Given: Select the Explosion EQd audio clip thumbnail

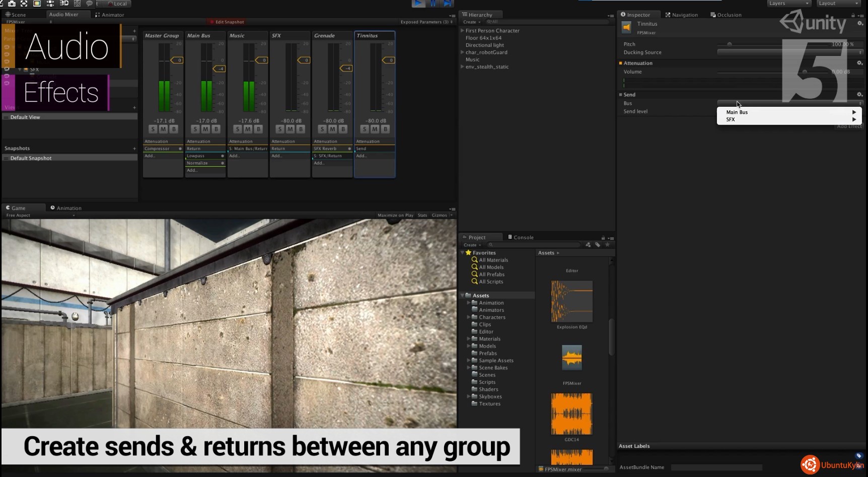Looking at the screenshot, I should [x=572, y=301].
